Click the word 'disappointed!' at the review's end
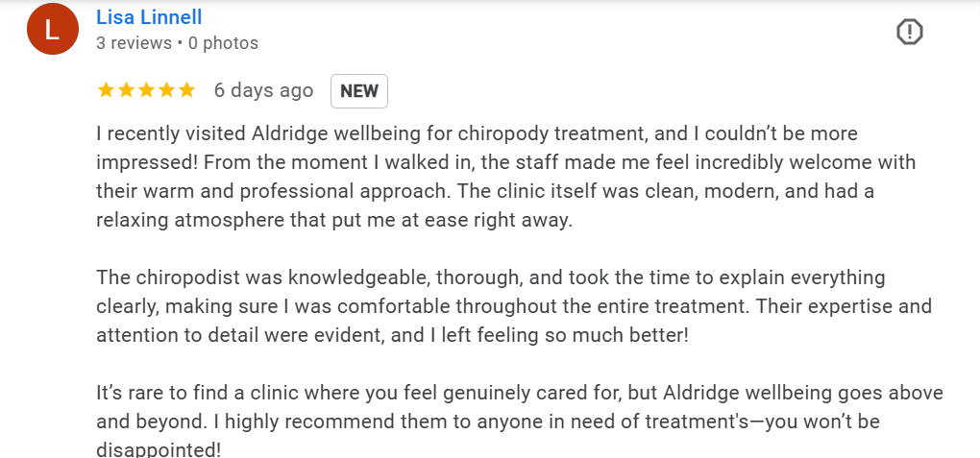Image resolution: width=980 pixels, height=458 pixels. 159,450
